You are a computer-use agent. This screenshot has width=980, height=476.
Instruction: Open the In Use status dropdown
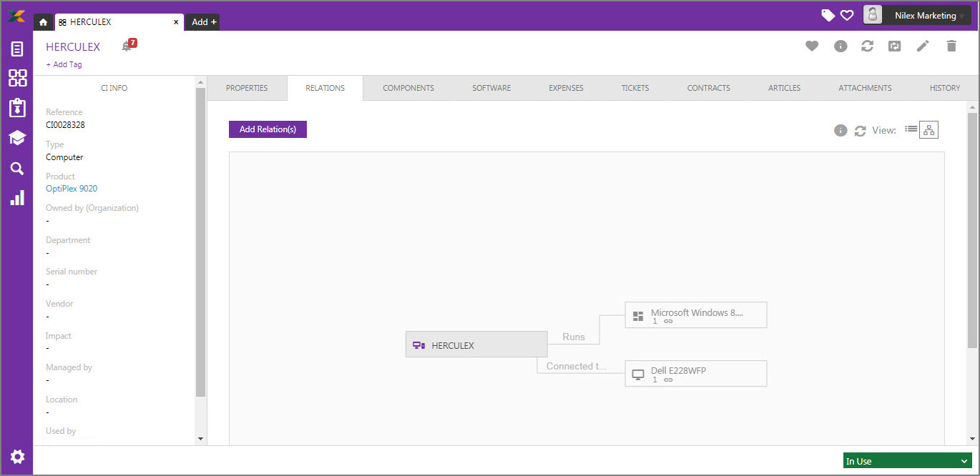click(x=908, y=461)
